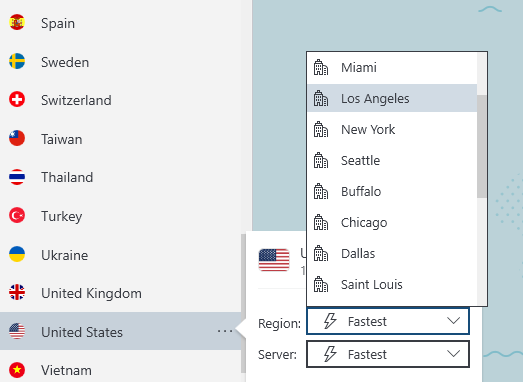Select Taiwan in the country list

pyautogui.click(x=120, y=139)
